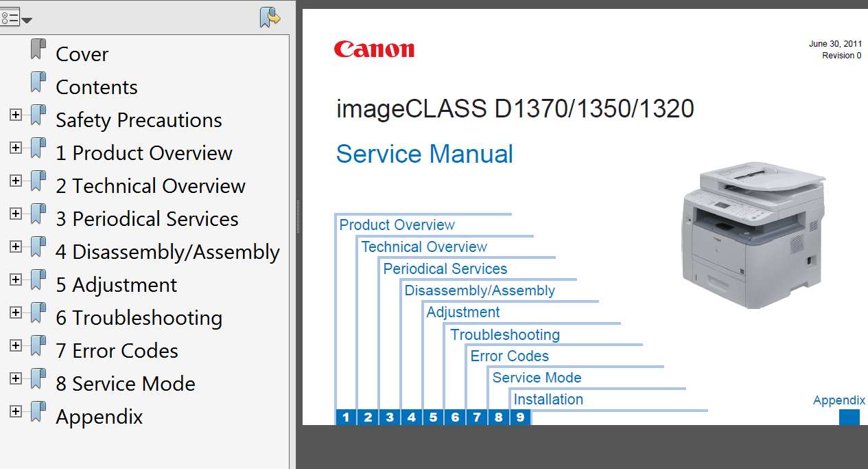This screenshot has width=868, height=469.
Task: Click chapter tab number 8
Action: coord(498,417)
